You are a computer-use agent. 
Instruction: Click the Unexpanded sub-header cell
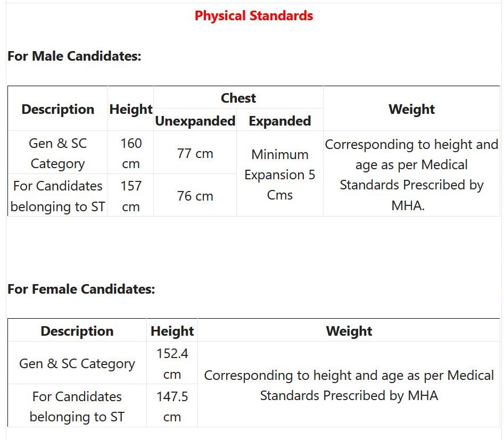click(195, 121)
